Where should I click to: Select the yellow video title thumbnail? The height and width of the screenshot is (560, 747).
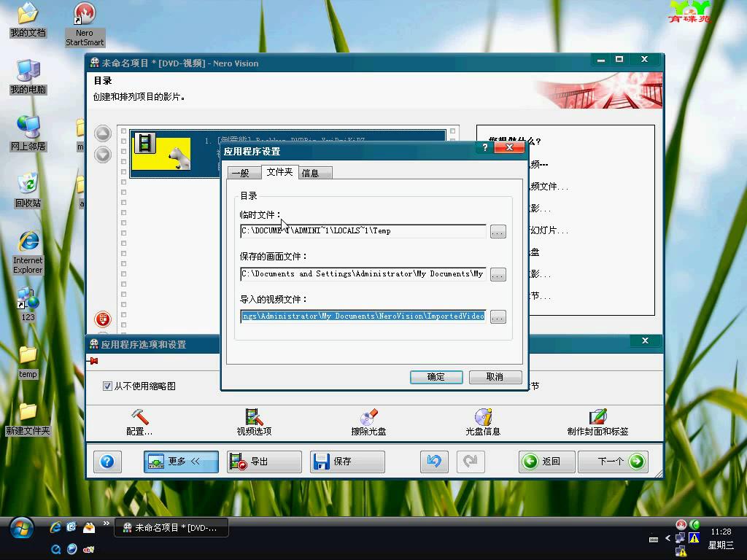[161, 153]
